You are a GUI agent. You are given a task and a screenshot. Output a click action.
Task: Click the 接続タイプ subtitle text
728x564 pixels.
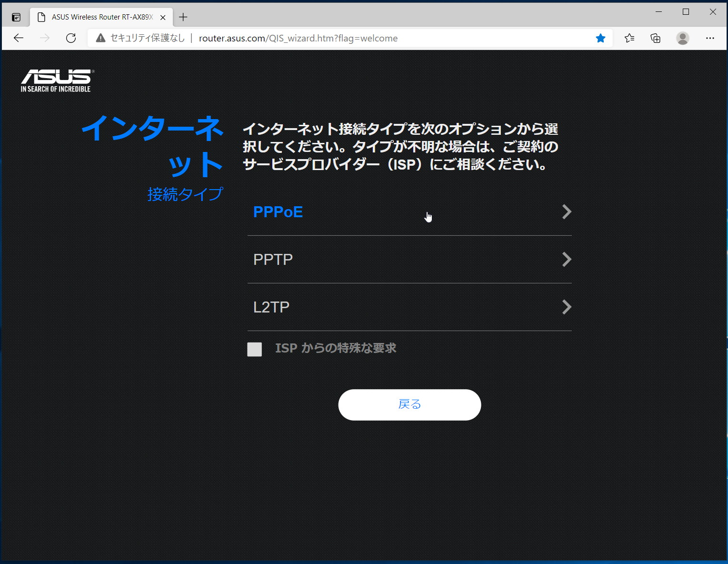[185, 194]
